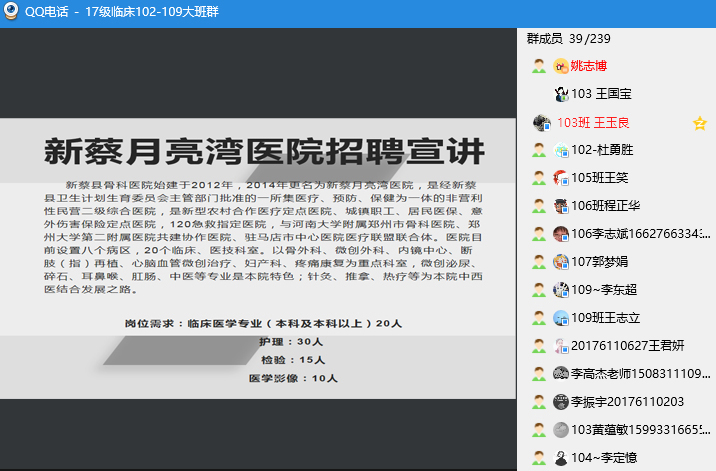Select member 104~李定憶 in the list

(605, 458)
